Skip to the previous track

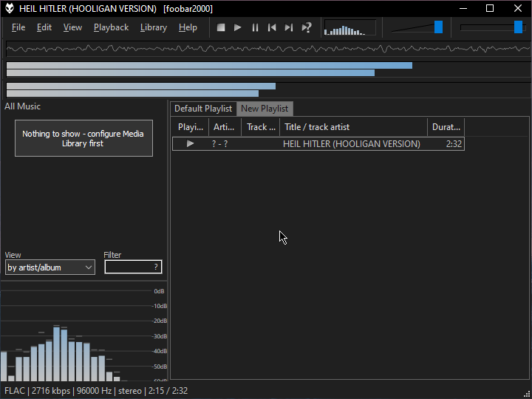tap(272, 27)
